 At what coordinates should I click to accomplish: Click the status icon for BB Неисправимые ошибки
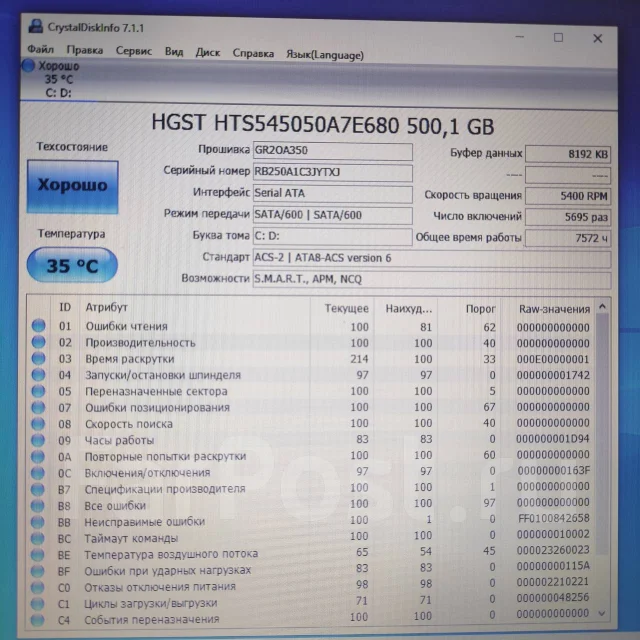click(x=37, y=522)
